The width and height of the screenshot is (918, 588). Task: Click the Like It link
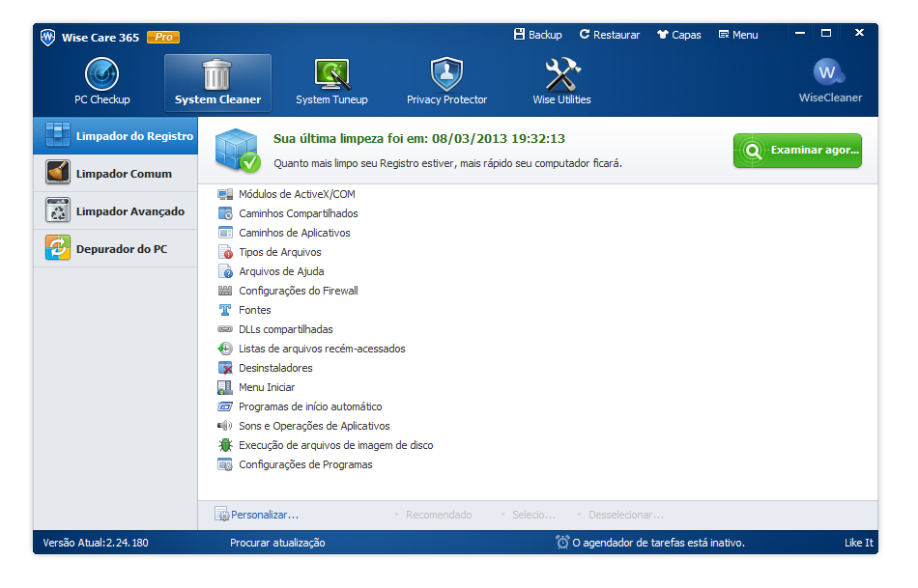pos(858,543)
